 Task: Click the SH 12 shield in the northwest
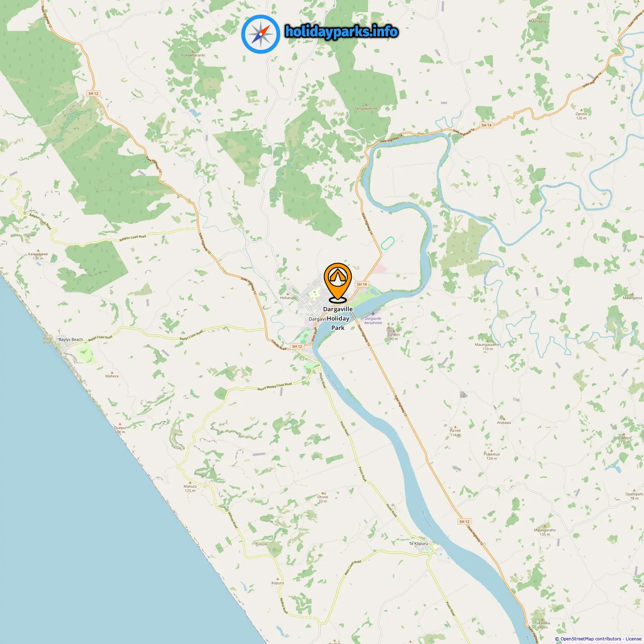click(93, 93)
